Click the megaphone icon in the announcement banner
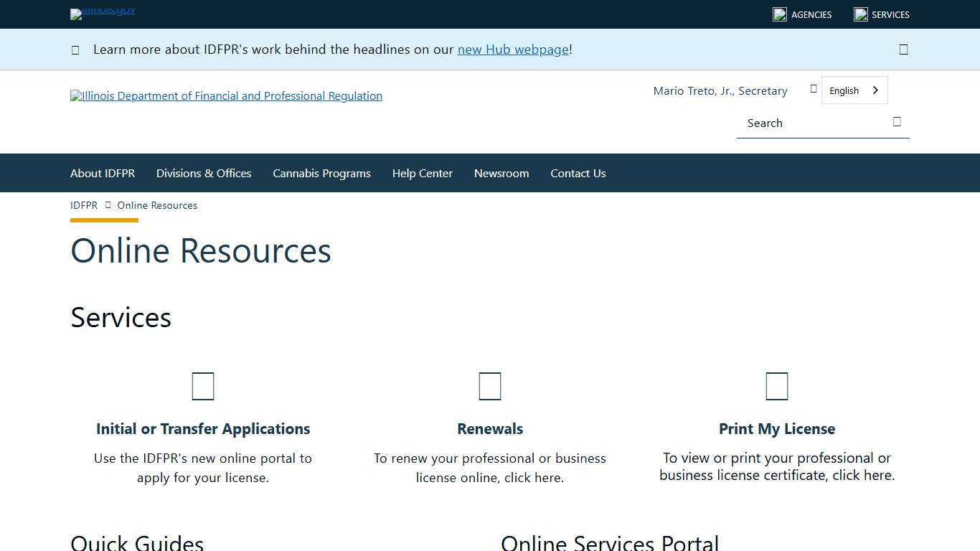 75,49
